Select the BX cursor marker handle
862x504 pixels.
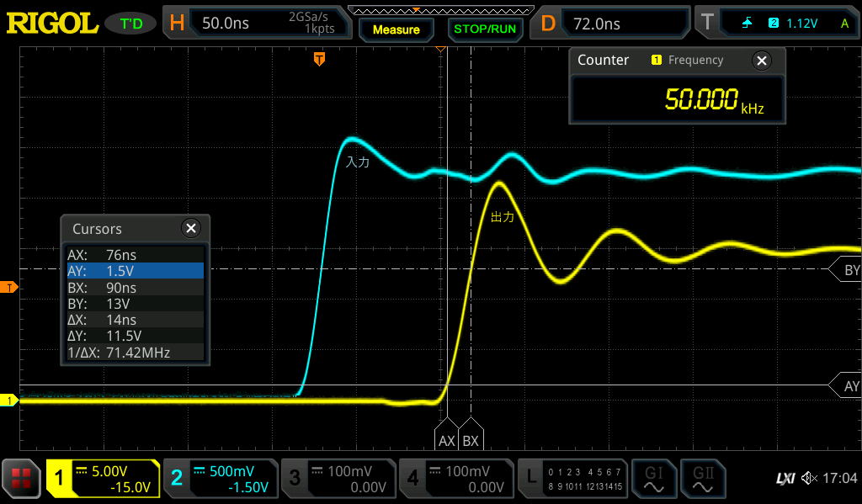471,434
